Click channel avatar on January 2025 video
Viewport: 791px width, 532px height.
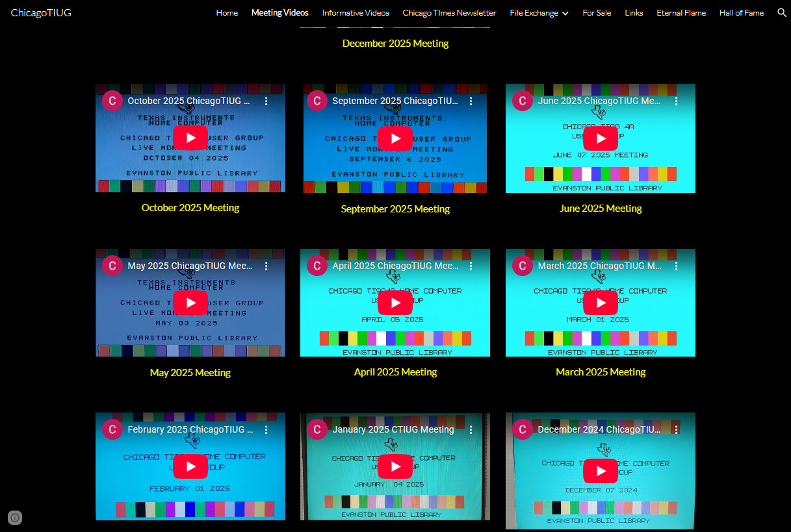[317, 430]
